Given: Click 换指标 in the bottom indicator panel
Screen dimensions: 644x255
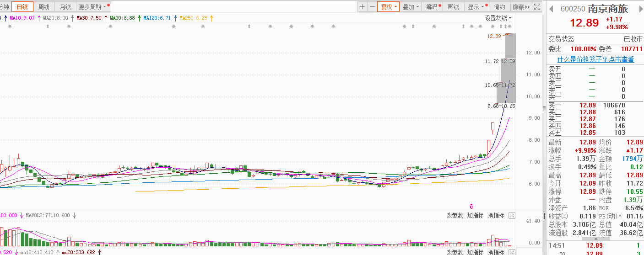Looking at the screenshot, I should pos(496,252).
